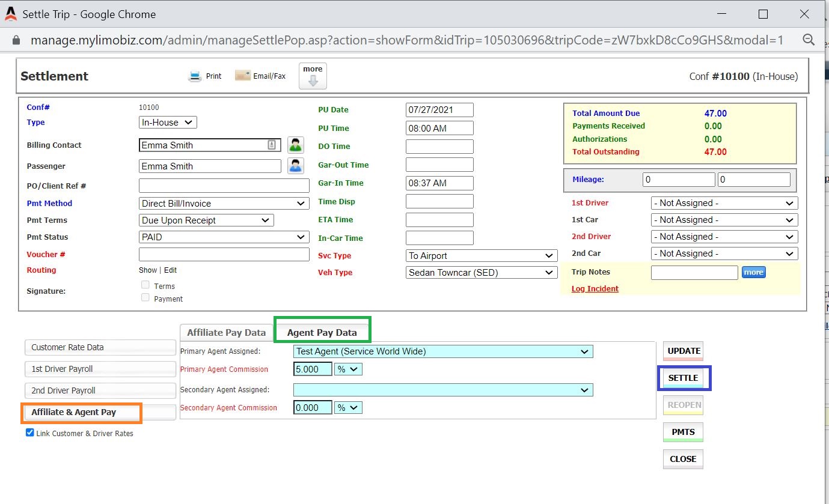Click contact card icon in Billing Contact field
The height and width of the screenshot is (504, 829).
tap(272, 145)
